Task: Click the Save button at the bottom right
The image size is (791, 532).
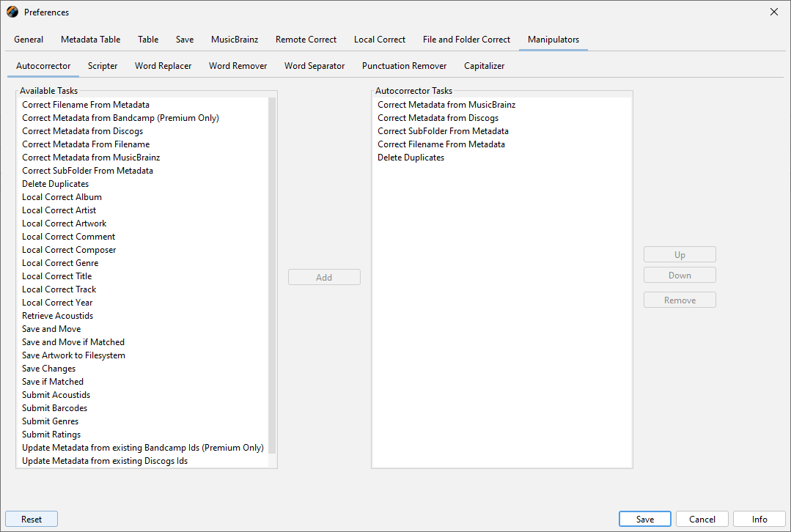Action: coord(644,519)
